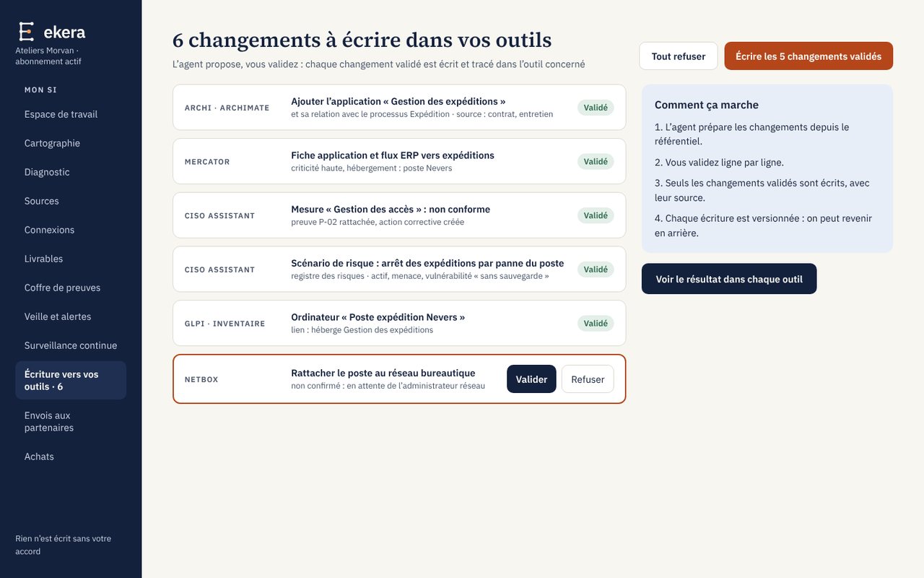Open Envois aux partenaires
This screenshot has width=924, height=578.
tap(71, 421)
